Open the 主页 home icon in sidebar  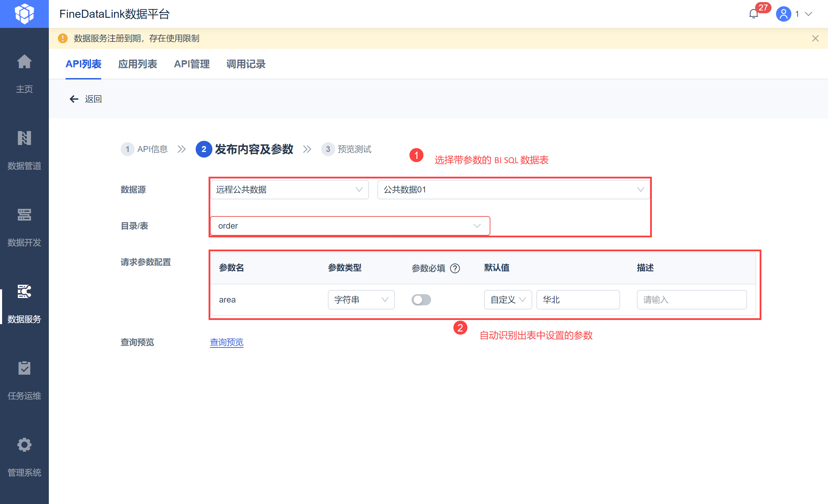coord(24,62)
